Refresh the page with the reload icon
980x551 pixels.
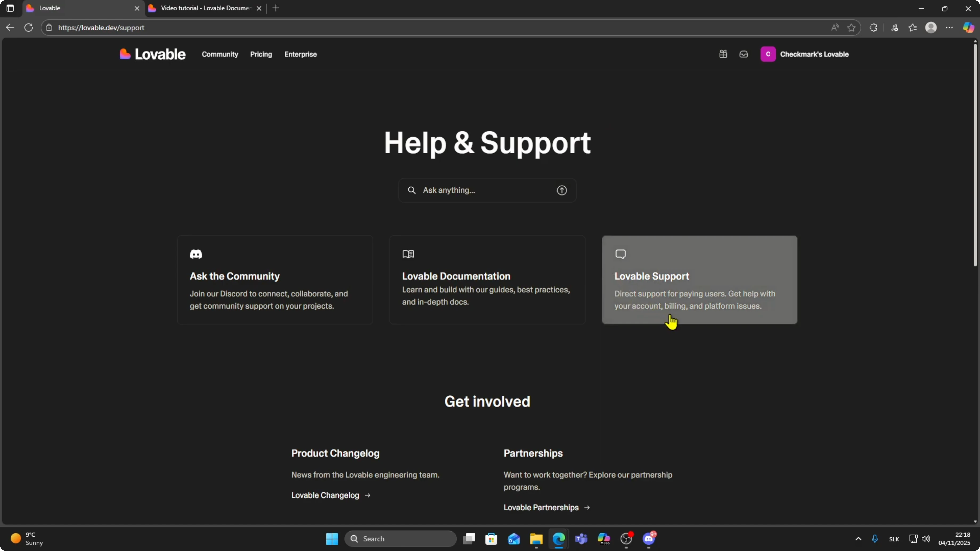click(x=28, y=27)
